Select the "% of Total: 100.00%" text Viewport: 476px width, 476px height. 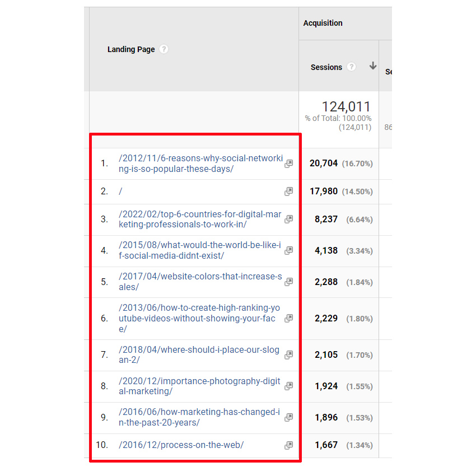pos(338,118)
